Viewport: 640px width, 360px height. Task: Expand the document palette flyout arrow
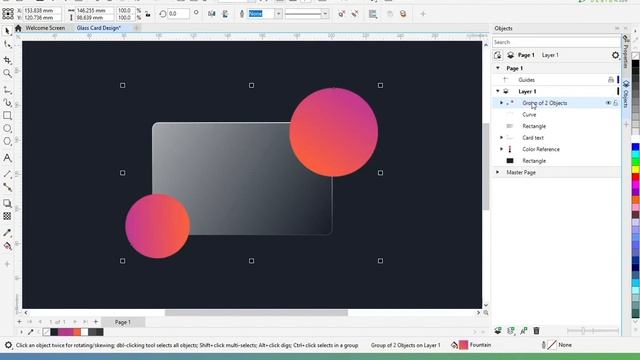coord(21,332)
